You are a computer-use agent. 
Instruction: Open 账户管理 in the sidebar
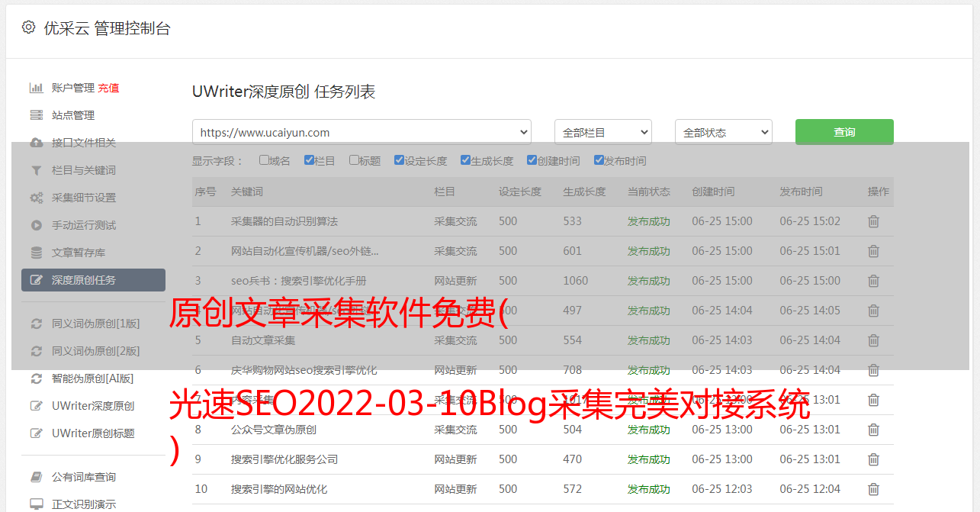[73, 88]
